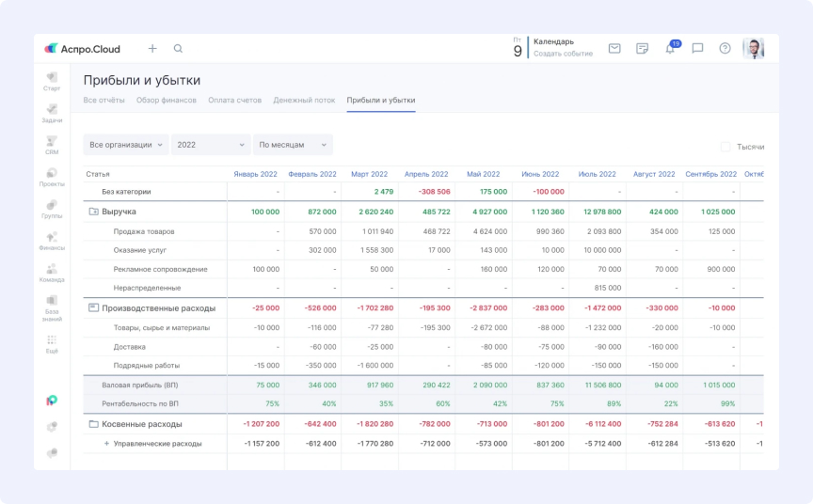Click the Создать событие link
This screenshot has width=813, height=504.
(563, 54)
